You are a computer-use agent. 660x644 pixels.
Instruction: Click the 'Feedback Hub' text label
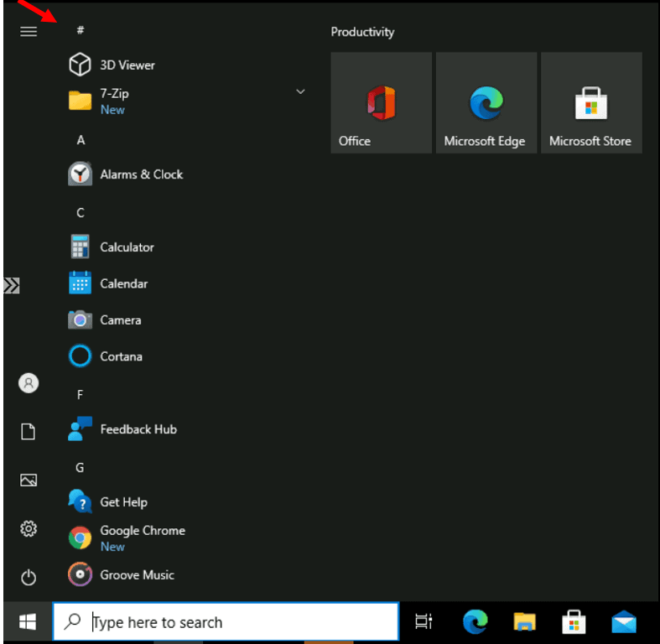pyautogui.click(x=138, y=429)
